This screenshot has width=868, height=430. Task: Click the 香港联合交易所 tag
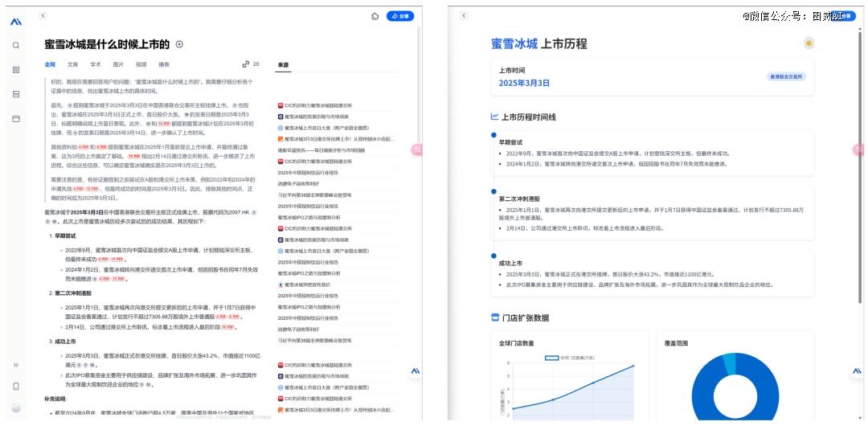pyautogui.click(x=786, y=76)
